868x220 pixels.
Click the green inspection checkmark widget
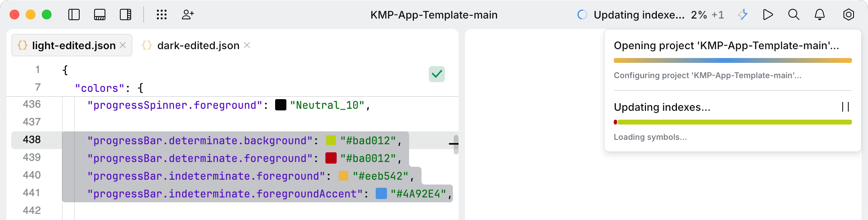point(436,74)
